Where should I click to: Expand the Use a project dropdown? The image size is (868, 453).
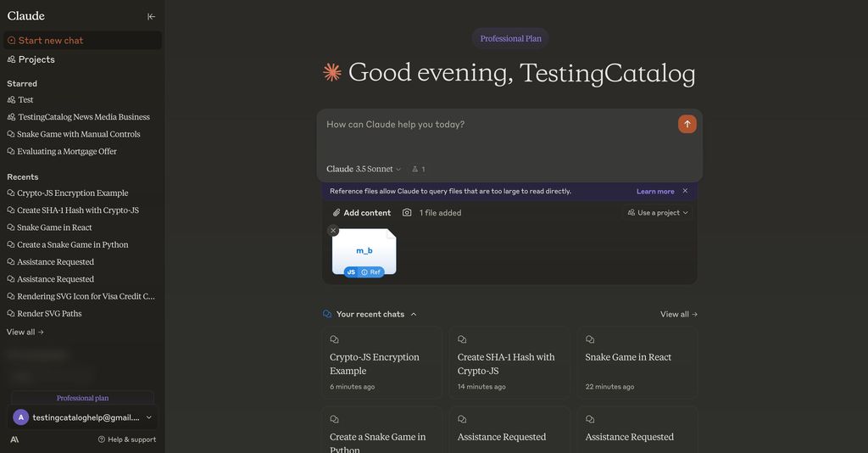tap(658, 213)
